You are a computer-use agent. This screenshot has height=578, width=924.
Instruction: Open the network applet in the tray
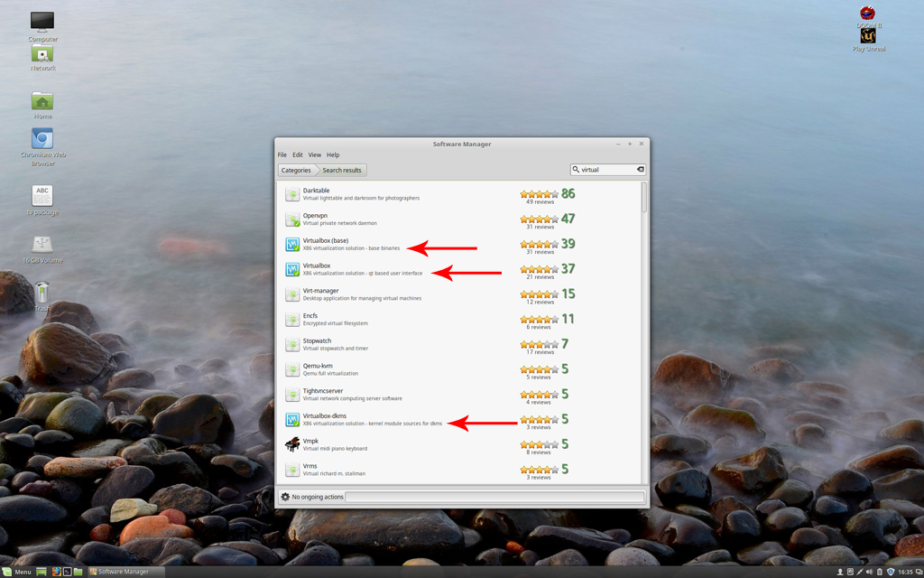[860, 572]
